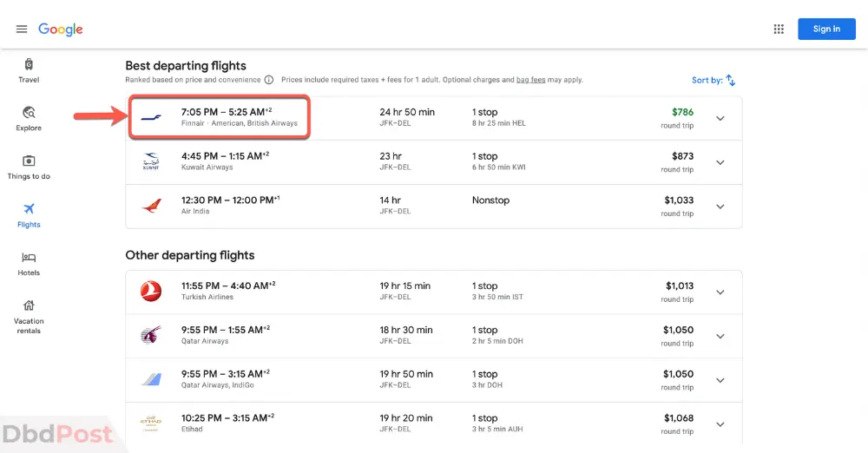Click the Nonstop label for Air India
868x453 pixels.
pos(490,200)
